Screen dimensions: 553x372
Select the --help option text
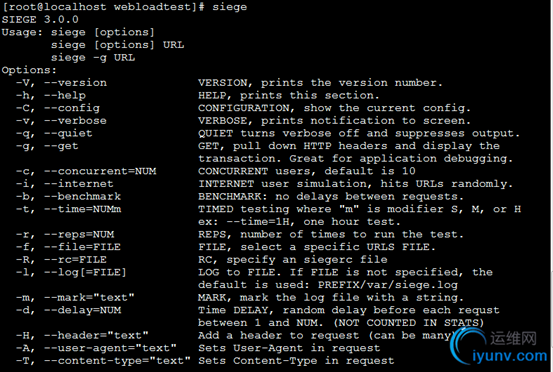point(65,96)
